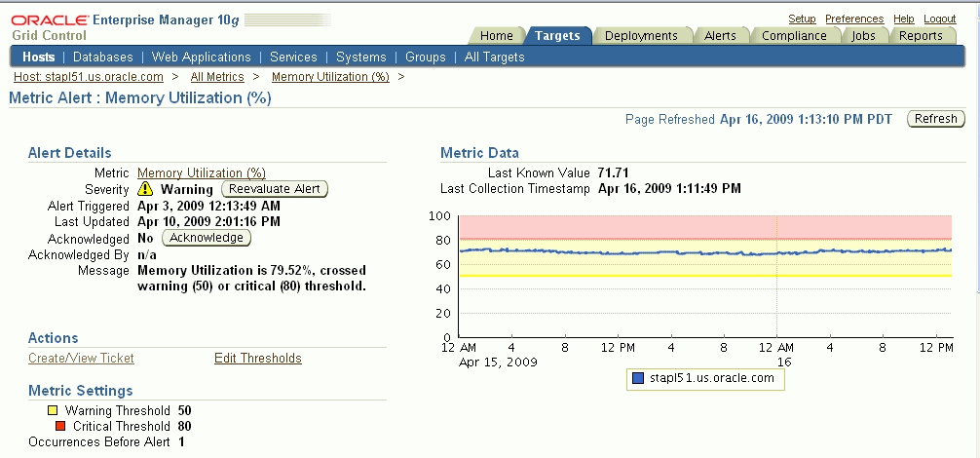The height and width of the screenshot is (458, 980).
Task: Follow the All Metrics breadcrumb link
Action: [217, 77]
